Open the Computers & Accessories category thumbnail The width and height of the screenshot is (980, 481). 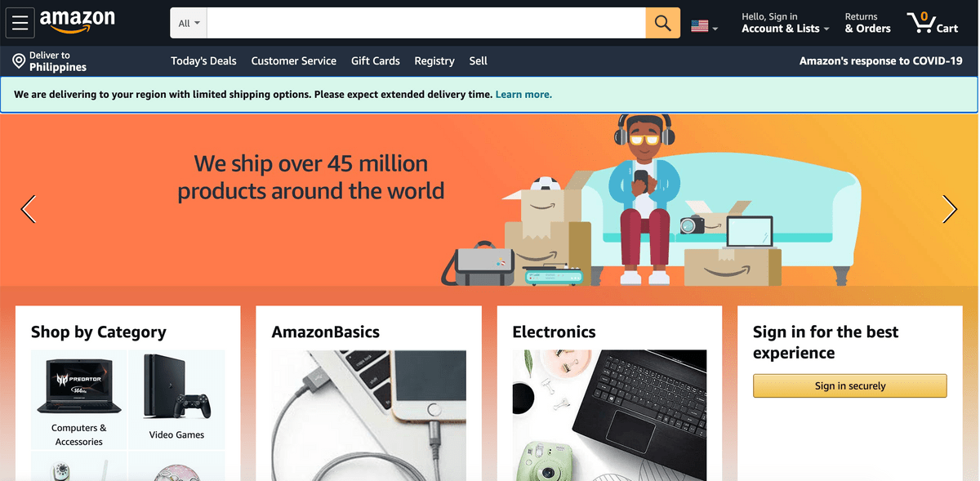[x=79, y=400]
